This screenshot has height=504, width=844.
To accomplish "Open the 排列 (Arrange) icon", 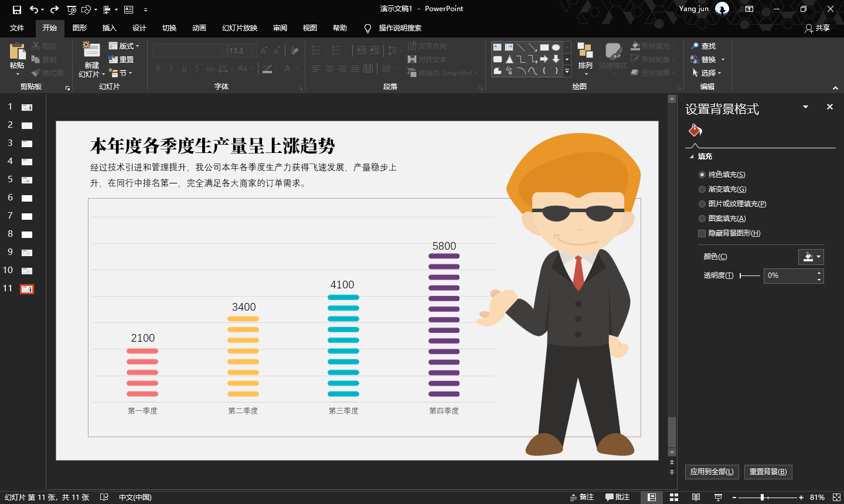I will pos(585,50).
